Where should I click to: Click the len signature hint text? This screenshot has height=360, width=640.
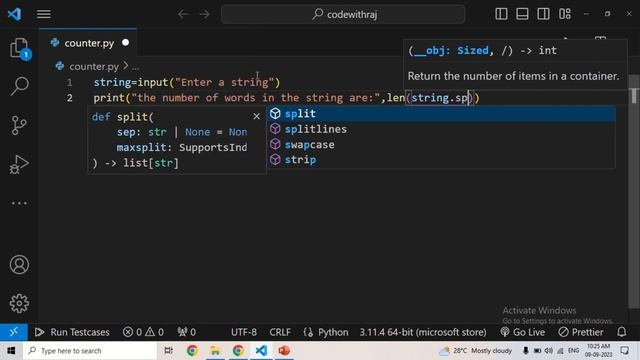482,51
